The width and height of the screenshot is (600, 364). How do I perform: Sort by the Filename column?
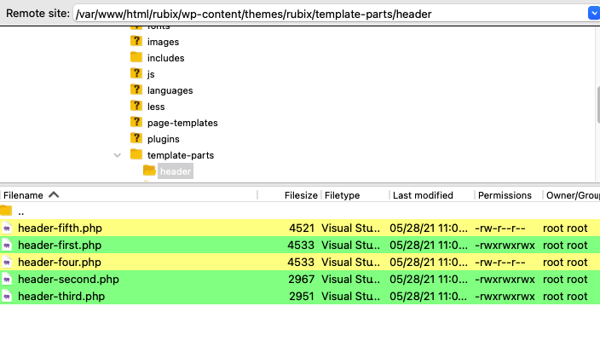(x=23, y=195)
